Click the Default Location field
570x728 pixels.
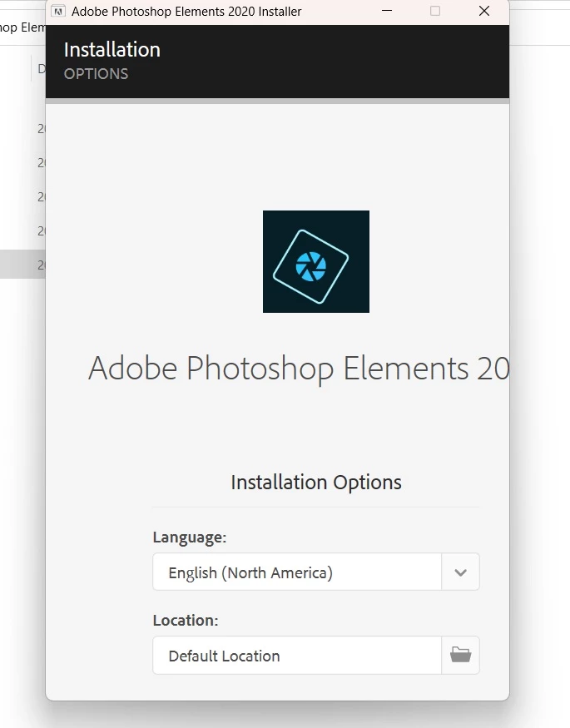(297, 655)
